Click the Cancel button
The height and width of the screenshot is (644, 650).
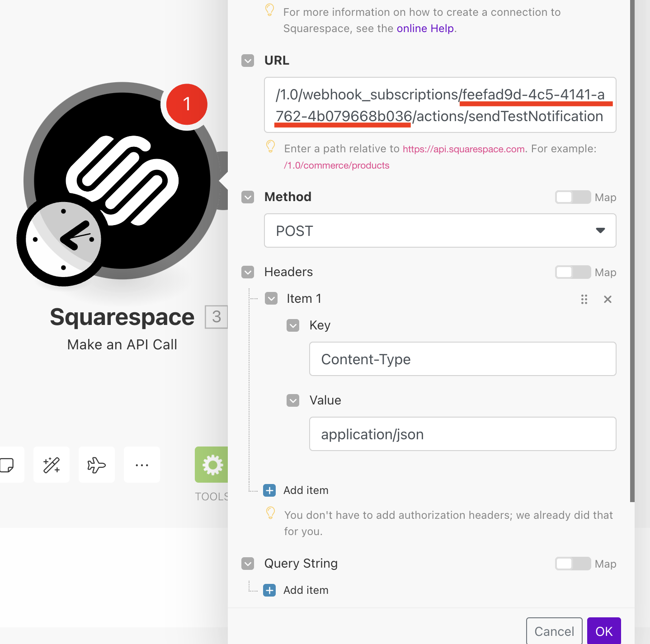click(554, 631)
